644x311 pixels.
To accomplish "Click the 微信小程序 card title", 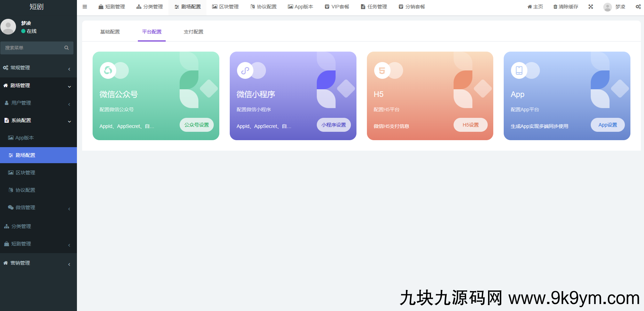I will [x=256, y=94].
